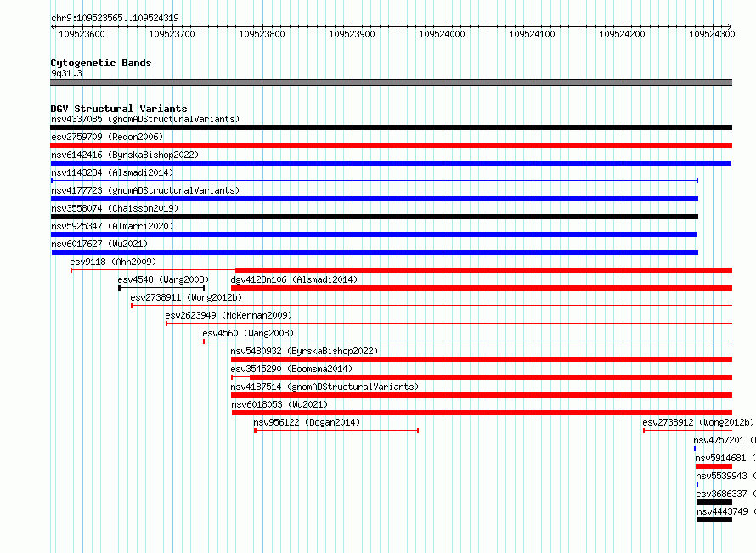Click the chr9:109523565..109524319 region label
The height and width of the screenshot is (553, 756).
click(115, 18)
